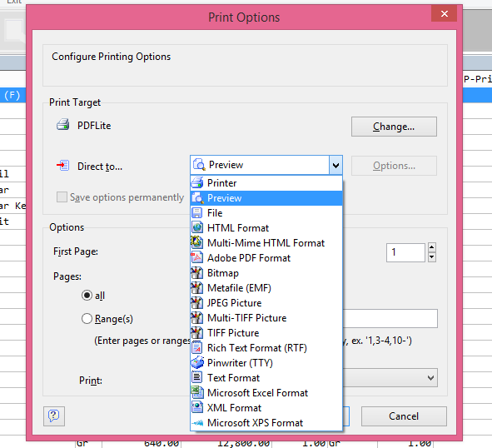Viewport: 492px width, 448px height.
Task: Click the Metafile (EMF) icon
Action: tap(197, 287)
